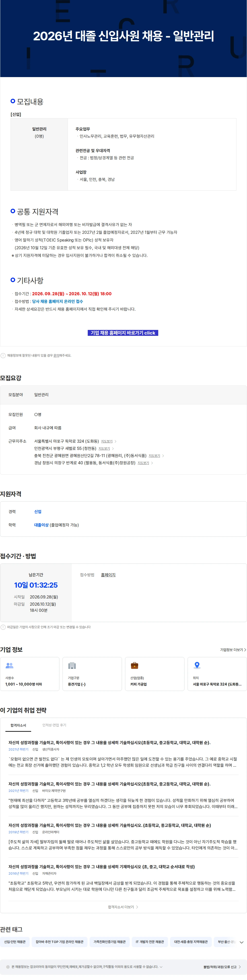247x980 pixels.
Task: Click the 1,001 ~ 10,000명 이하 employee count
Action: tap(24, 684)
